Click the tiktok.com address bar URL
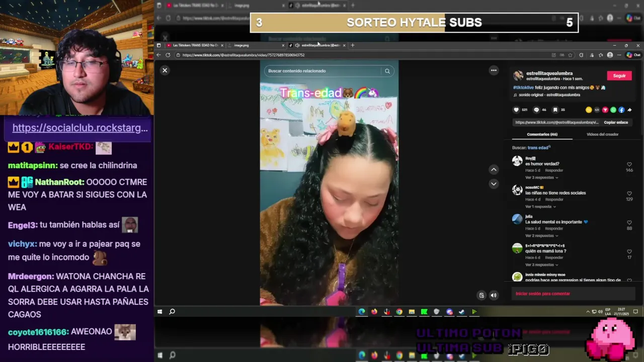The height and width of the screenshot is (362, 644). 244,55
